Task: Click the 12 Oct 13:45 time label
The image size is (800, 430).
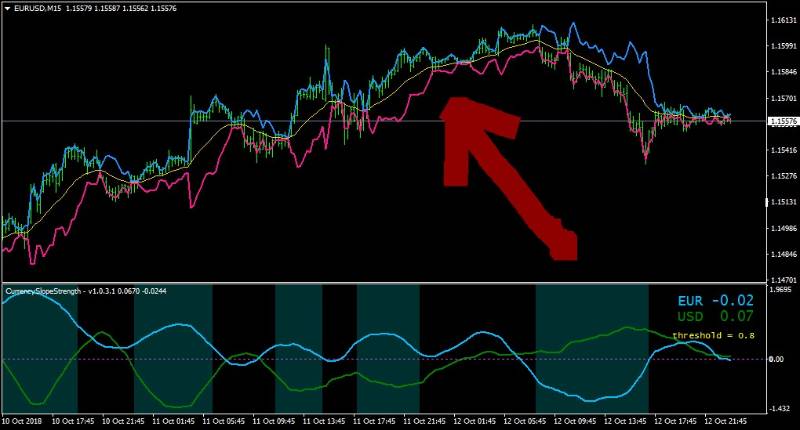Action: [626, 421]
